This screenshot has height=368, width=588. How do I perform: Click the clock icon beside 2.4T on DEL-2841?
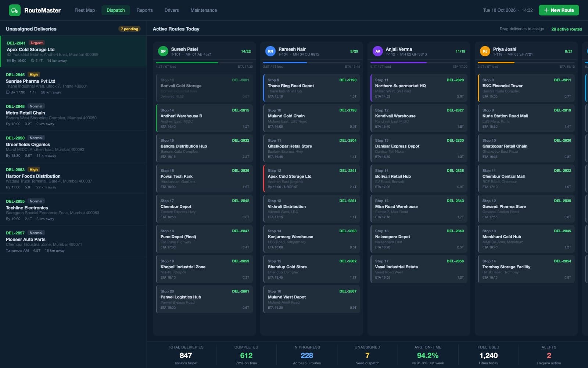tap(32, 61)
